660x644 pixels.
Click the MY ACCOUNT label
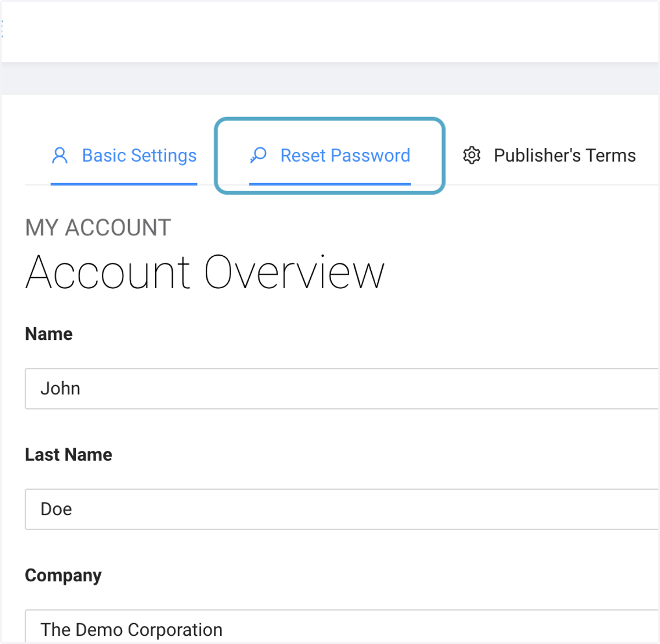(x=98, y=228)
